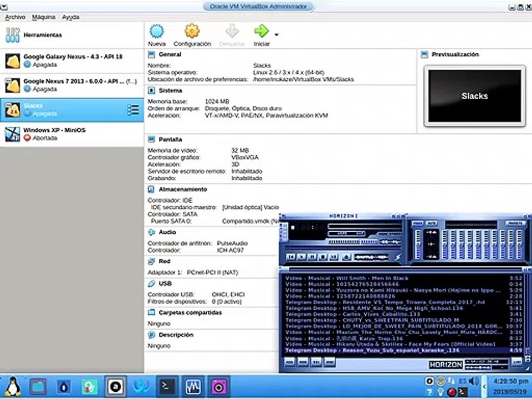532x399 pixels.
Task: Click MISC button in playlist
Action: click(329, 362)
